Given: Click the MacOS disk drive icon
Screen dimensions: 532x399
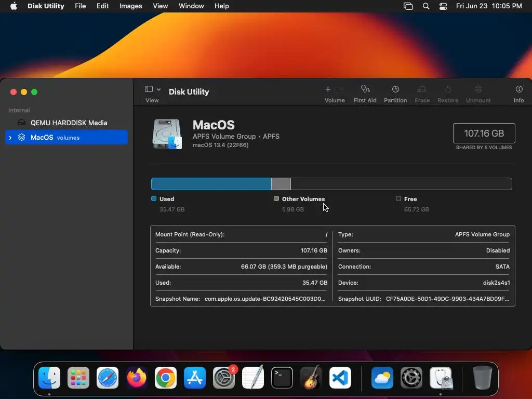Looking at the screenshot, I should tap(167, 134).
